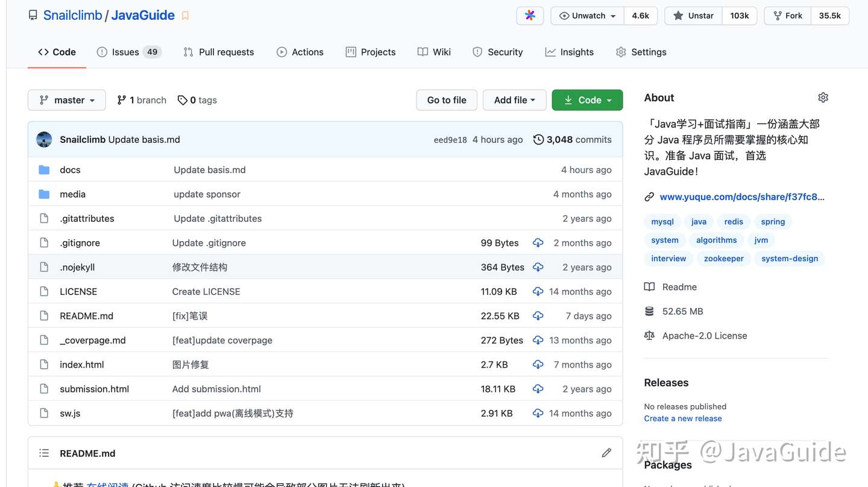Screen dimensions: 868x487
Task: Open repository Settings tab
Action: coord(641,52)
